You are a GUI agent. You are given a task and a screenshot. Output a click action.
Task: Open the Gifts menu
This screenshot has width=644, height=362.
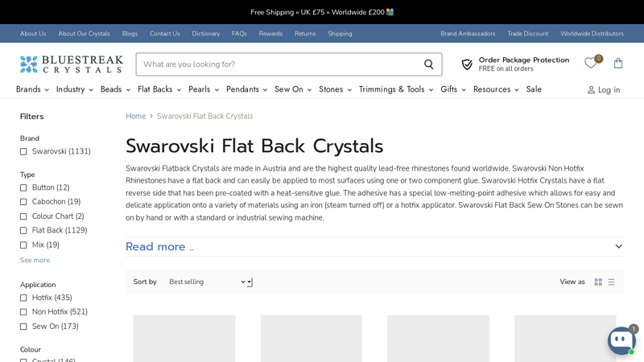click(453, 89)
